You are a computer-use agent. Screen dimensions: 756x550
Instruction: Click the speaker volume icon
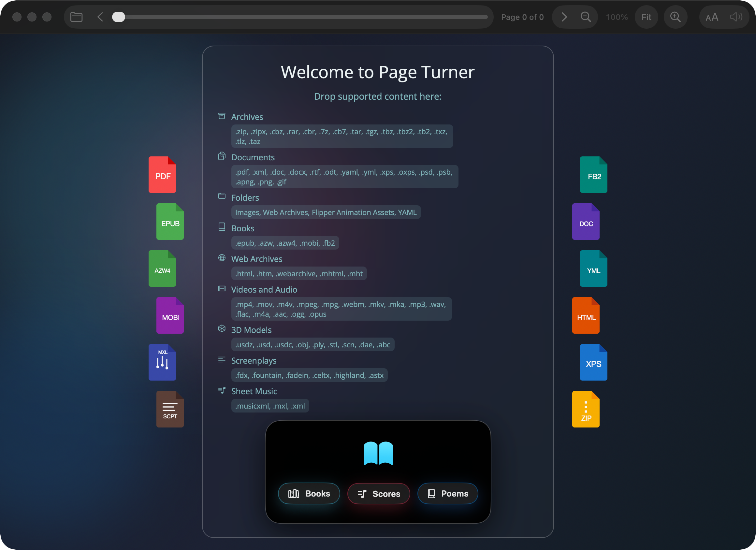point(736,17)
